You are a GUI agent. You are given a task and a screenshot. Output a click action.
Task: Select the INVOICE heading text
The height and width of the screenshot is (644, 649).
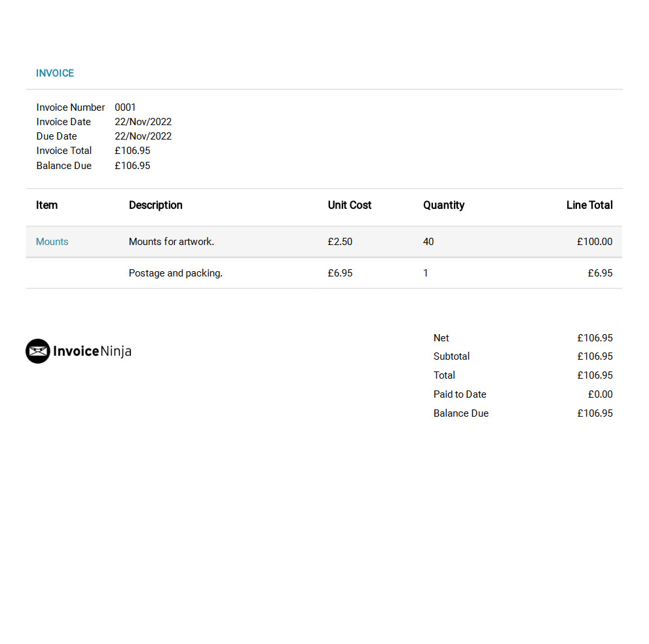pyautogui.click(x=54, y=73)
